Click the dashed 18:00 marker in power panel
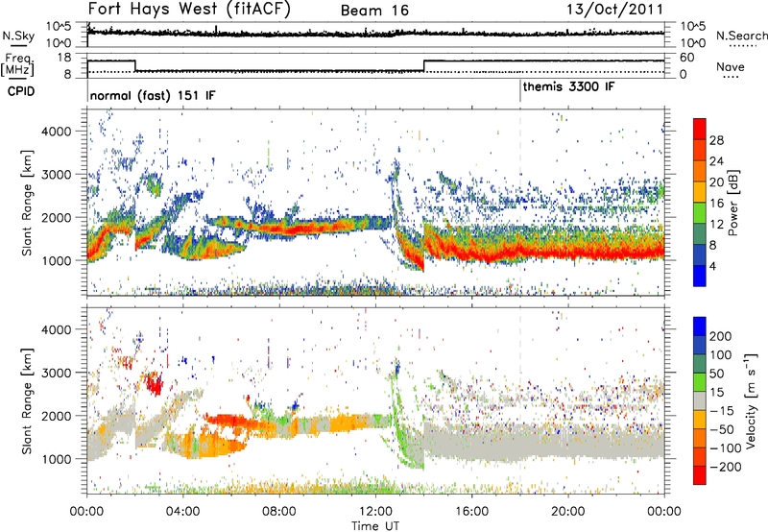 coord(520,203)
